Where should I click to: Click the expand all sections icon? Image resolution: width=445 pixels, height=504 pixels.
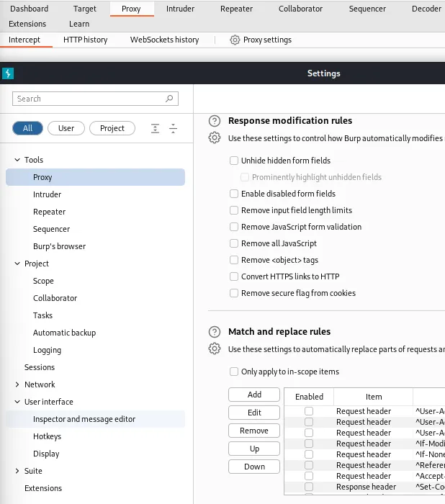click(x=155, y=128)
